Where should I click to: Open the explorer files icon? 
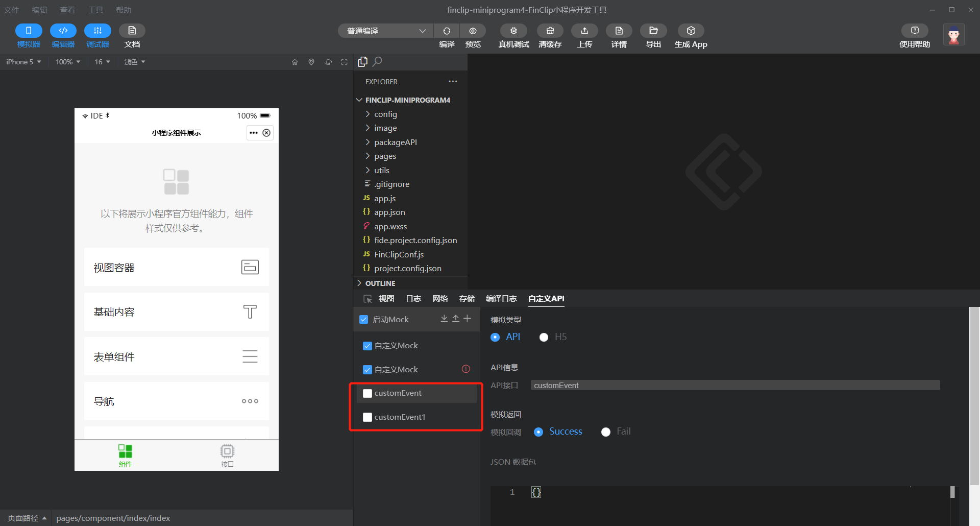[363, 62]
